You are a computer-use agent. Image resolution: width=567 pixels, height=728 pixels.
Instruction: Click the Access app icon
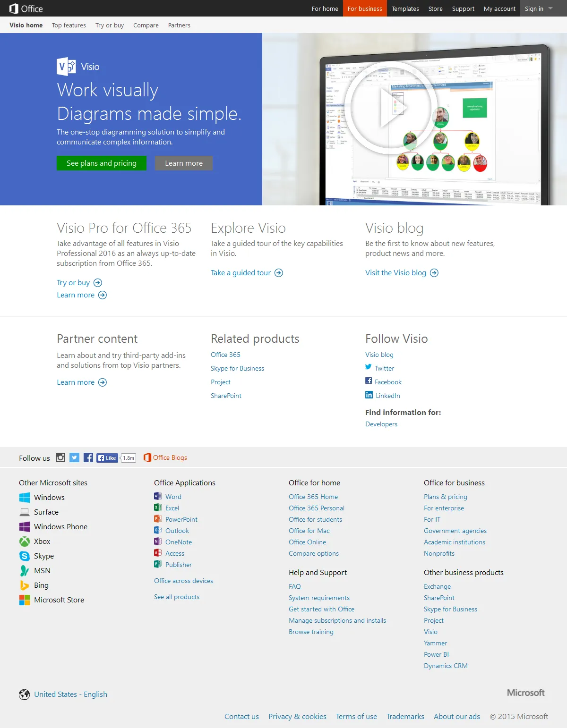click(x=158, y=553)
